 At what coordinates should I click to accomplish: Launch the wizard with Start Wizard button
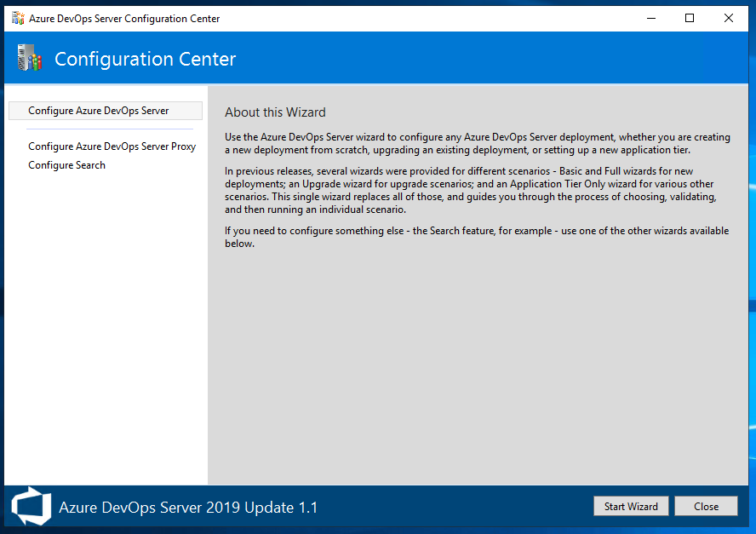pyautogui.click(x=631, y=506)
